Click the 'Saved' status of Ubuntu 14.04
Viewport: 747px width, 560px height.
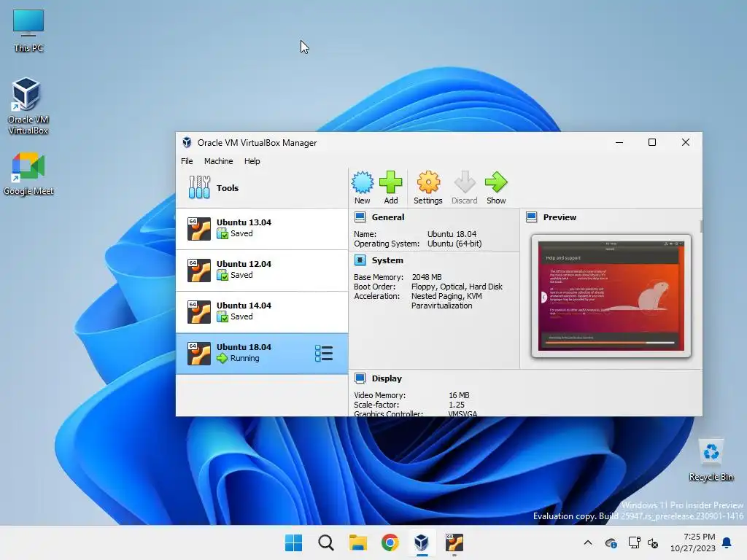(x=241, y=316)
